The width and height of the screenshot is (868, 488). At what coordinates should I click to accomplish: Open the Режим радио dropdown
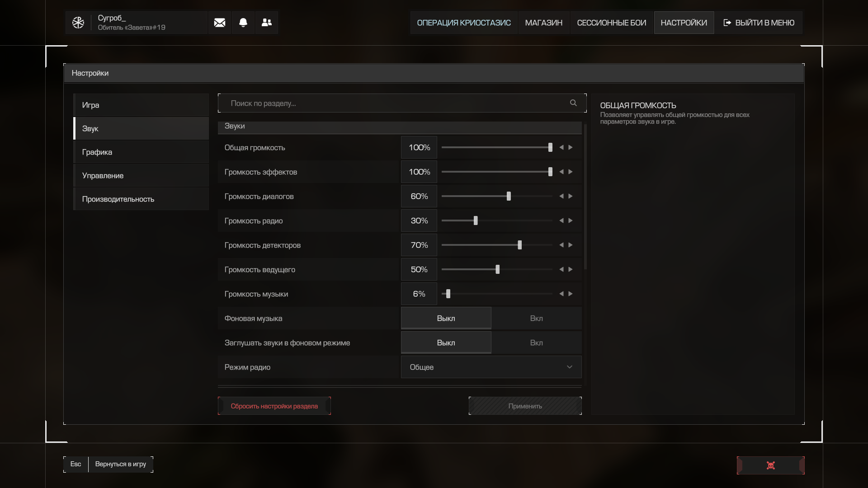(x=491, y=367)
